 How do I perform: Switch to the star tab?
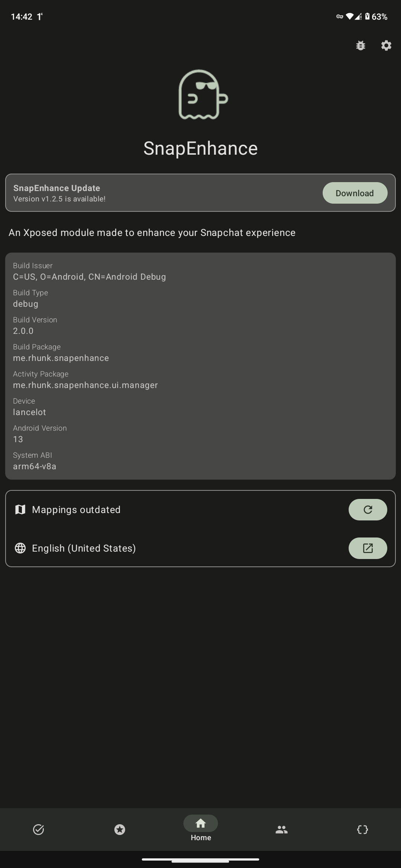pos(120,829)
